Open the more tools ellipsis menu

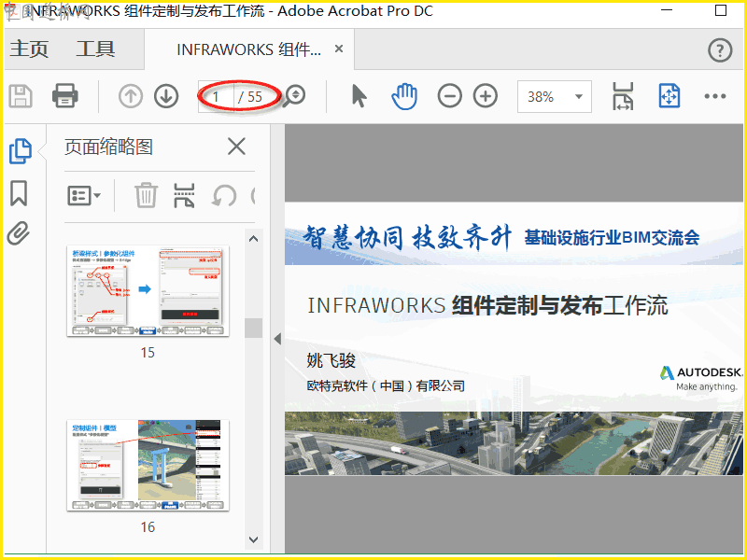715,96
